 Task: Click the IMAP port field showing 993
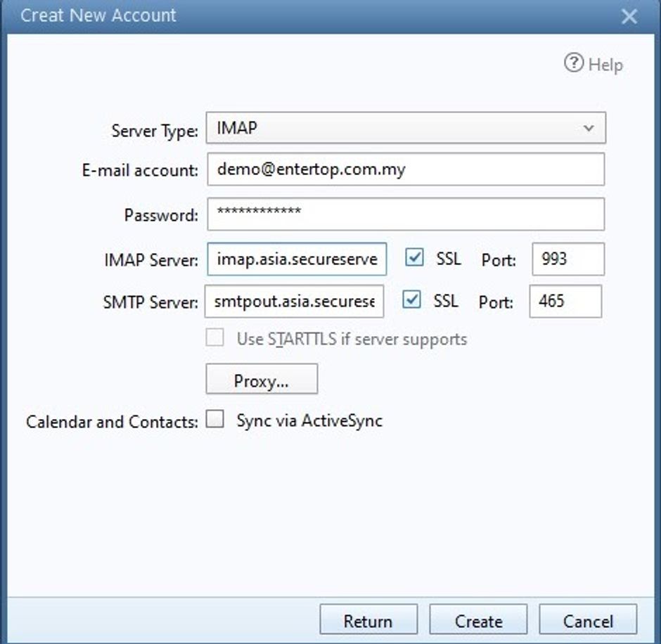(567, 259)
